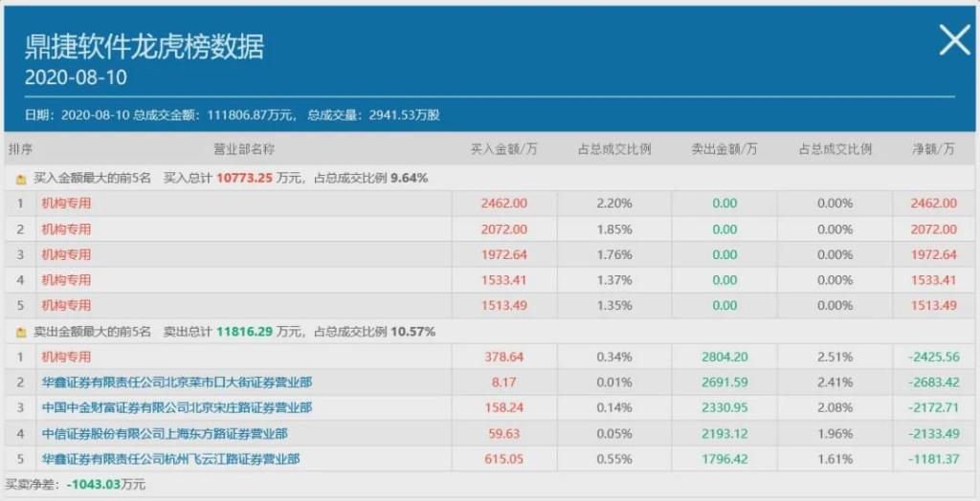
Task: Click the sell ratio total 10.57%
Action: click(413, 332)
